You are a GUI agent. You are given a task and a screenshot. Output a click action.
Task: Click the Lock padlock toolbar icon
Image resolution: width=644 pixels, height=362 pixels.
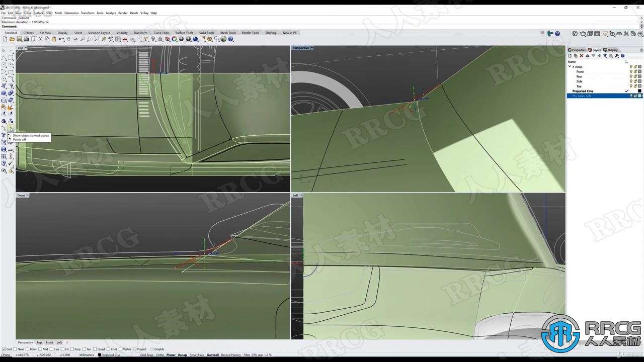click(160, 39)
